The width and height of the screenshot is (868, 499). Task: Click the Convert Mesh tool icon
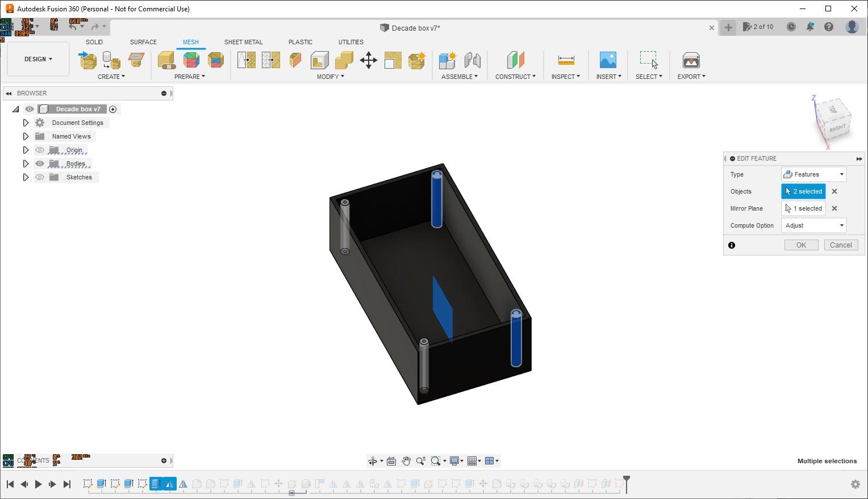click(416, 60)
